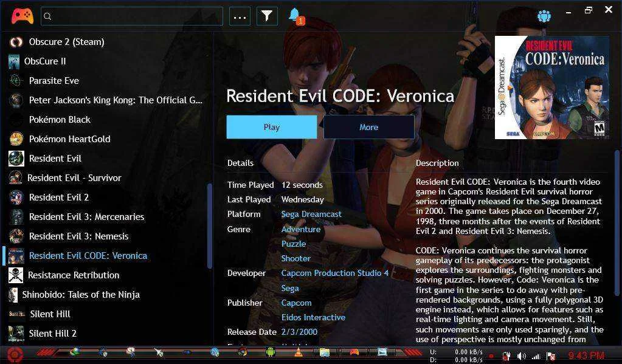622x364 pixels.
Task: Select Resident Evil 2 in the list
Action: click(x=59, y=197)
